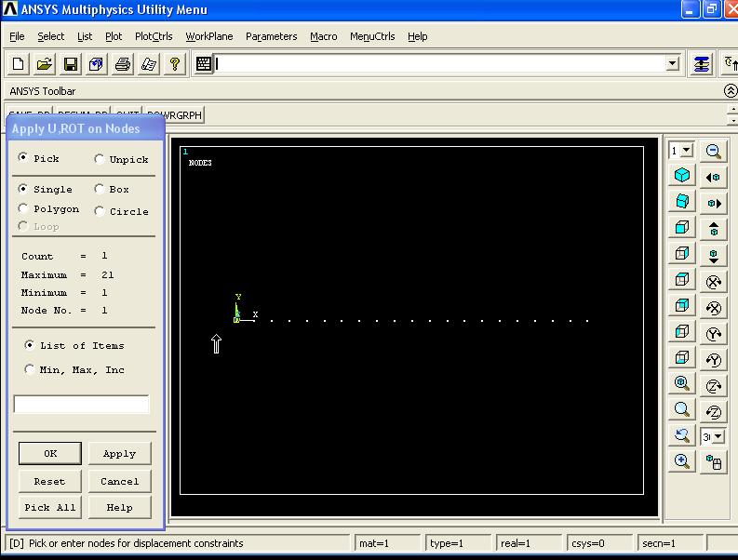This screenshot has width=738, height=560.
Task: Open the WorkPlane menu
Action: (x=209, y=36)
